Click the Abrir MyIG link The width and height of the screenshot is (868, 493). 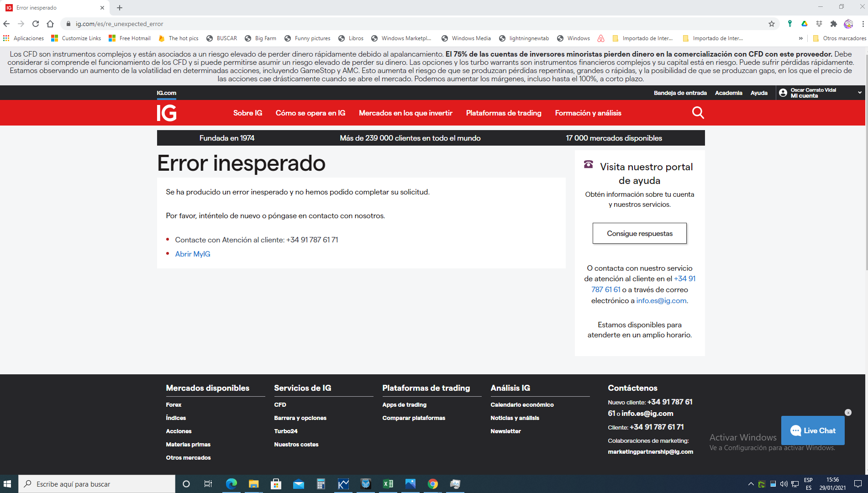point(193,254)
